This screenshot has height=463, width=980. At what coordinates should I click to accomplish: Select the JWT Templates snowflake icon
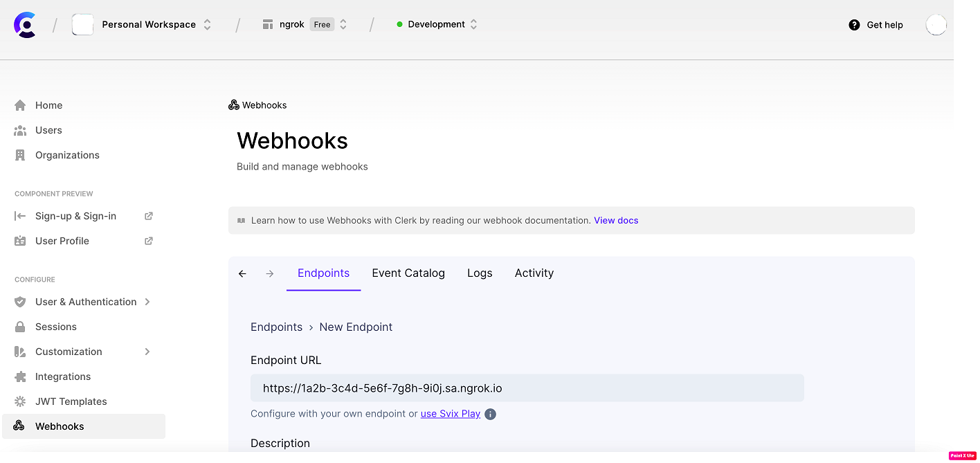tap(21, 401)
